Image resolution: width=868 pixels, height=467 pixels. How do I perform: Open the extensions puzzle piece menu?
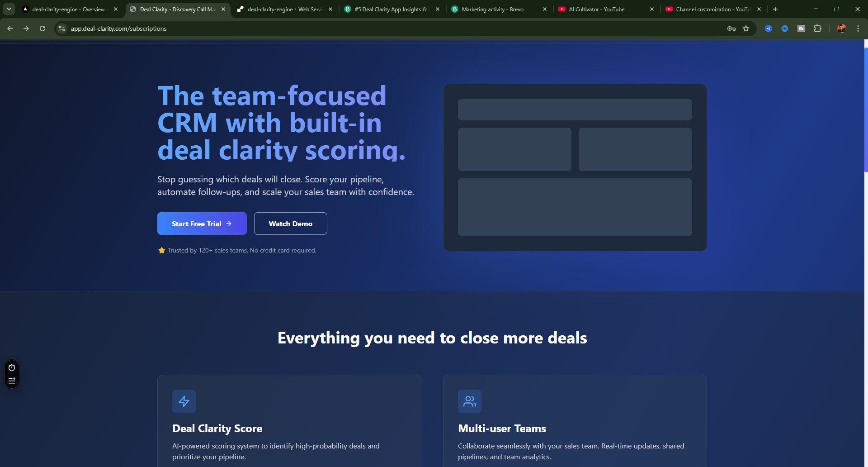pos(818,28)
